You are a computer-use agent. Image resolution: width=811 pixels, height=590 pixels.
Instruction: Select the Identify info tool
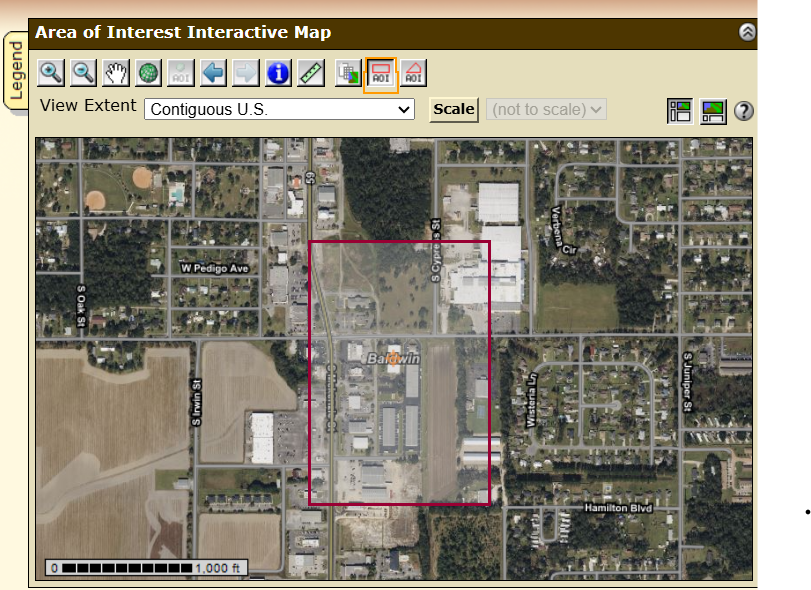tap(278, 73)
